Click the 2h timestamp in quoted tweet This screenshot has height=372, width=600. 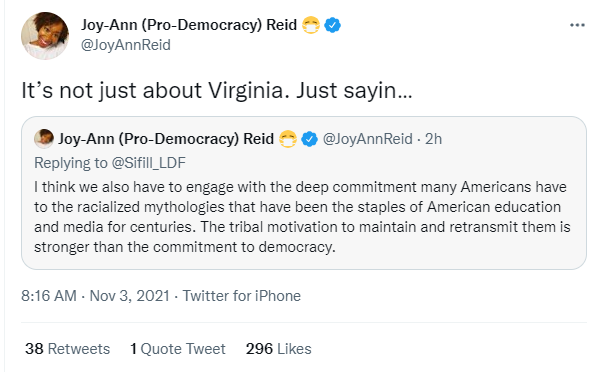point(433,139)
